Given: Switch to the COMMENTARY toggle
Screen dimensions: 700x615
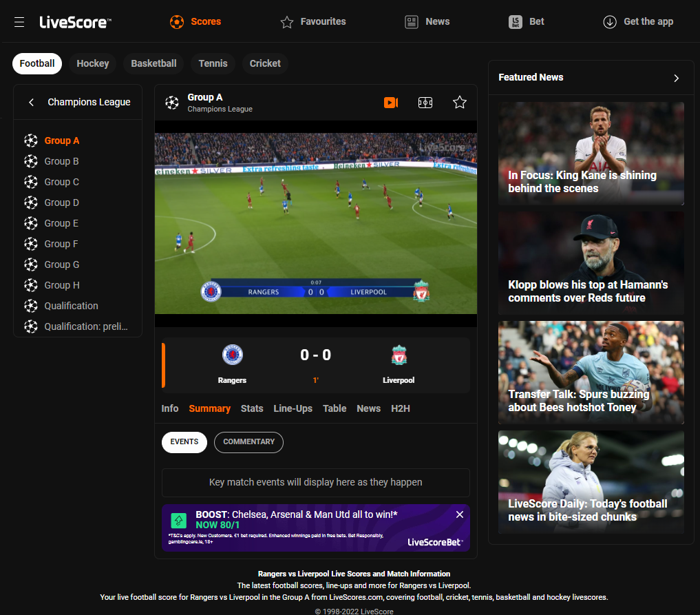Looking at the screenshot, I should (248, 442).
